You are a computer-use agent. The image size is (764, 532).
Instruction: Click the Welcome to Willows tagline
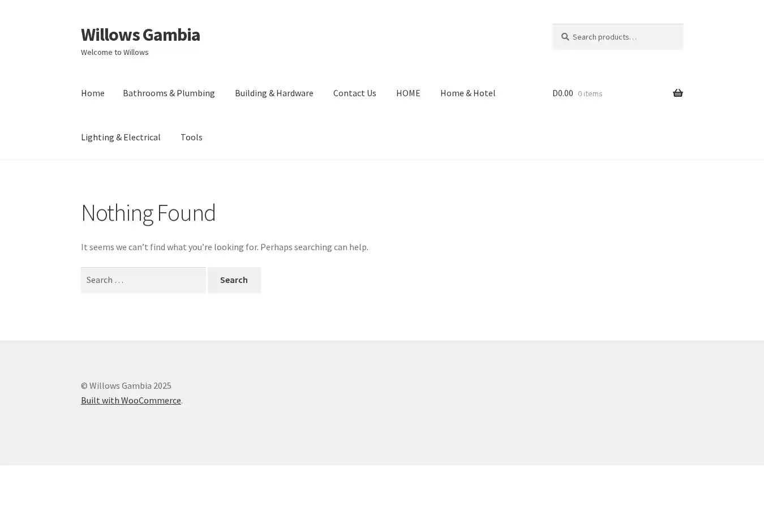coord(115,52)
